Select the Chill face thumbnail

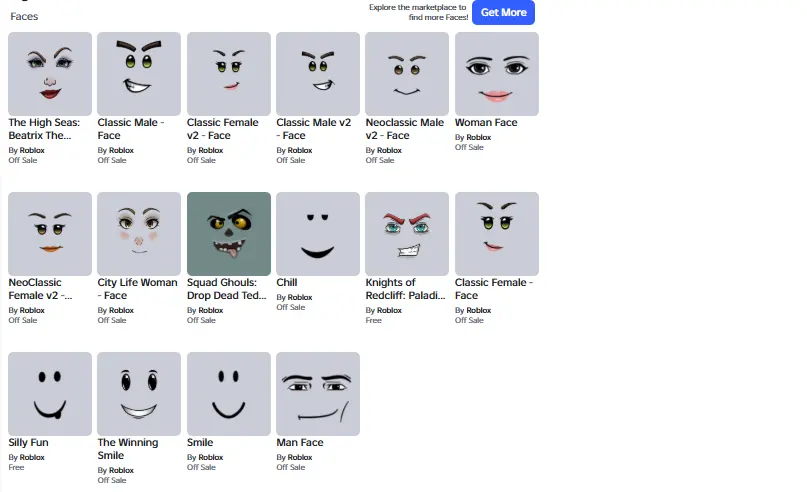tap(318, 234)
